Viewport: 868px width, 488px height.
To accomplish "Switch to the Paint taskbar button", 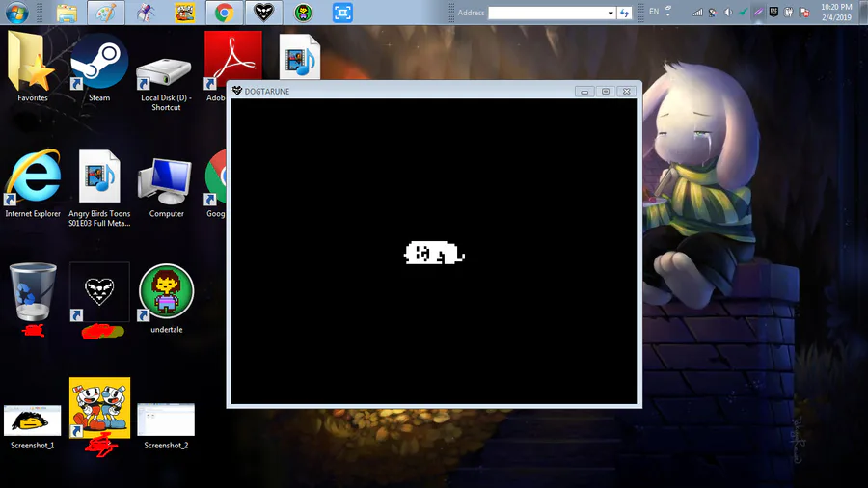I will click(105, 13).
